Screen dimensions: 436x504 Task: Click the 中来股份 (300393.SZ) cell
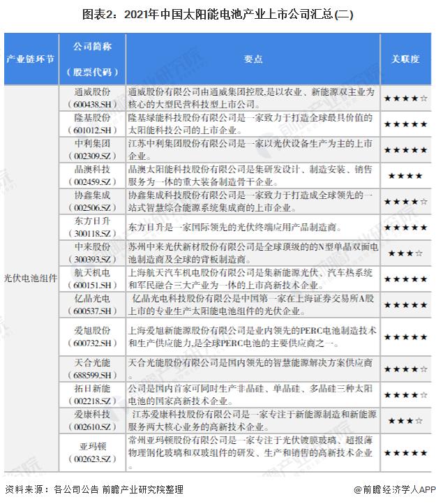pos(92,253)
